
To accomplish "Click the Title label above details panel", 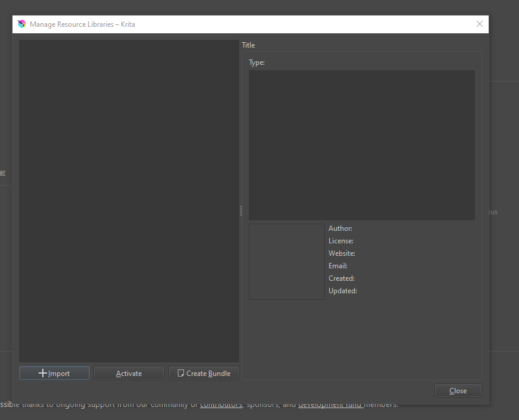I will [248, 45].
